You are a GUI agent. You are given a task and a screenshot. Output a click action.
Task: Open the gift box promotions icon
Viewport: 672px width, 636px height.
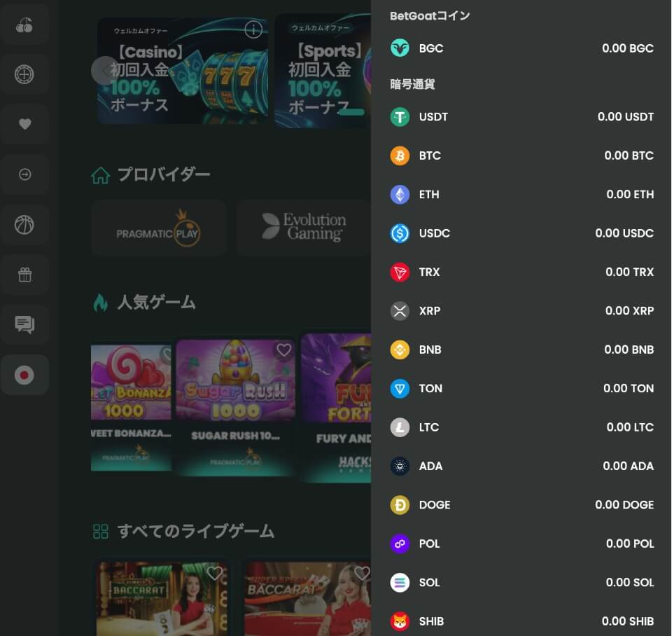point(24,275)
